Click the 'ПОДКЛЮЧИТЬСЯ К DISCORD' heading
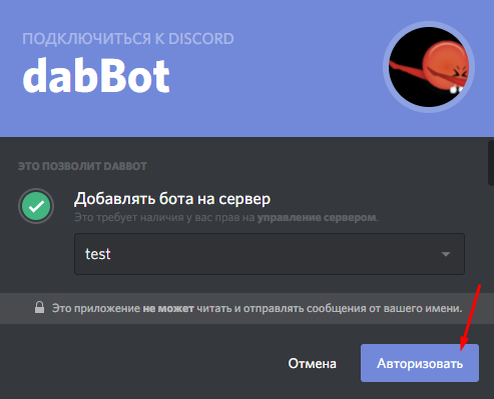Viewport: 494px width, 399px height. [x=128, y=39]
